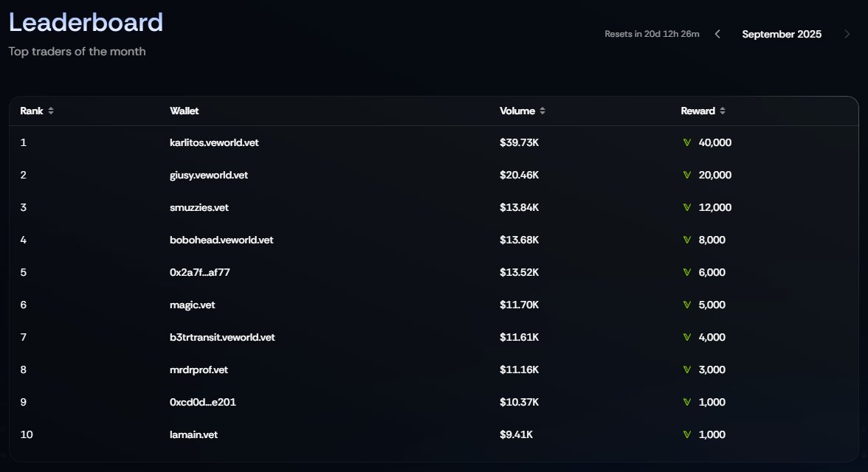The width and height of the screenshot is (868, 472).
Task: Select the b3trtransit.veworld.vet wallet
Action: [x=222, y=337]
